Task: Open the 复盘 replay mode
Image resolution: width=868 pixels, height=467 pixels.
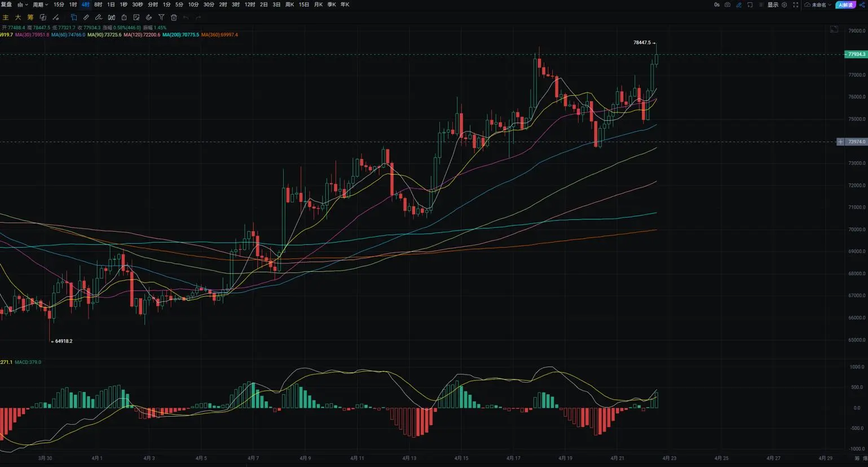Action: point(6,5)
